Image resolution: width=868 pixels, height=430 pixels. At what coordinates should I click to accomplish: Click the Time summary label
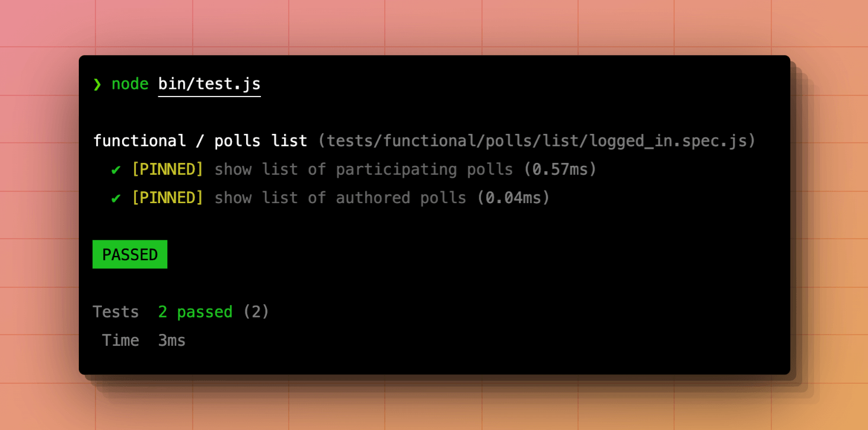[120, 341]
